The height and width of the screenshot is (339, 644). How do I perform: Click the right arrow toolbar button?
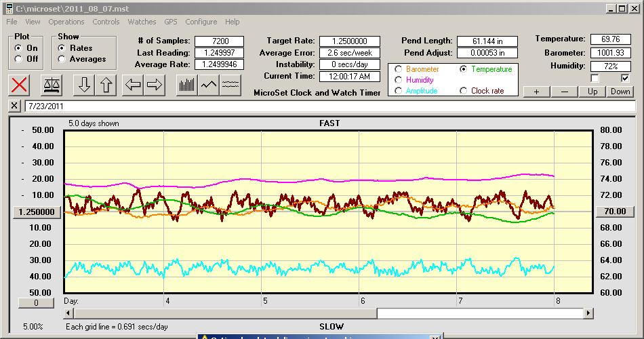pos(155,85)
